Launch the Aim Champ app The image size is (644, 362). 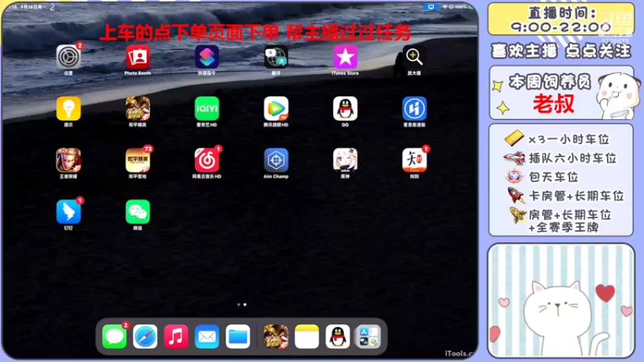pos(276,160)
